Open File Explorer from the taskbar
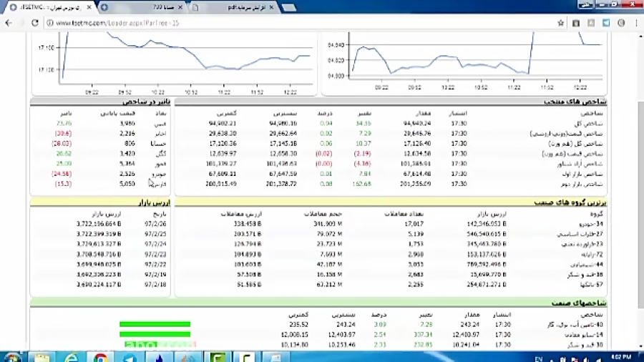This screenshot has width=644, height=362. pyautogui.click(x=42, y=358)
